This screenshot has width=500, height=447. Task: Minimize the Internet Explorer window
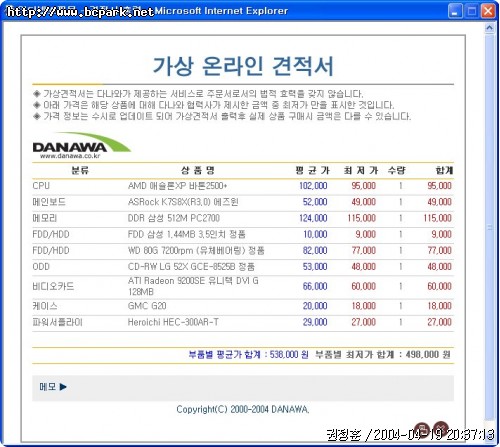[x=455, y=11]
